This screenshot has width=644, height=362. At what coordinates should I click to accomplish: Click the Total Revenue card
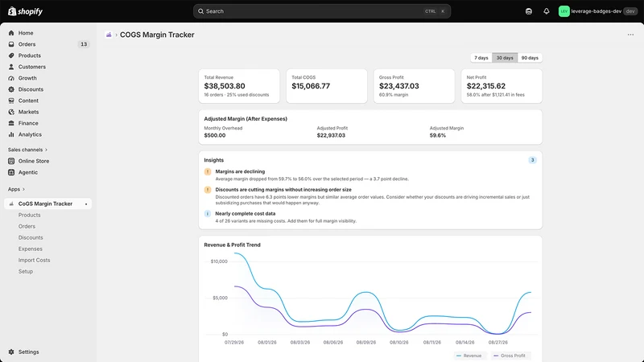[239, 86]
